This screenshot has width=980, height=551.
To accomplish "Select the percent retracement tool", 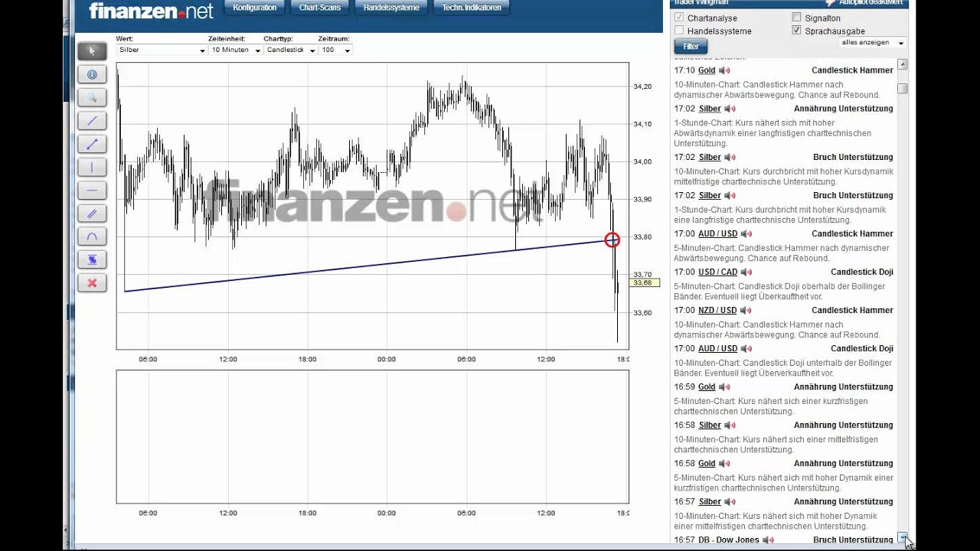I will click(92, 259).
